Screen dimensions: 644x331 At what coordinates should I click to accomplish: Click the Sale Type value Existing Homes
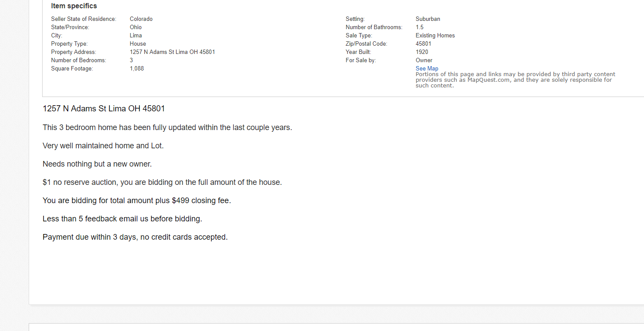pyautogui.click(x=435, y=35)
